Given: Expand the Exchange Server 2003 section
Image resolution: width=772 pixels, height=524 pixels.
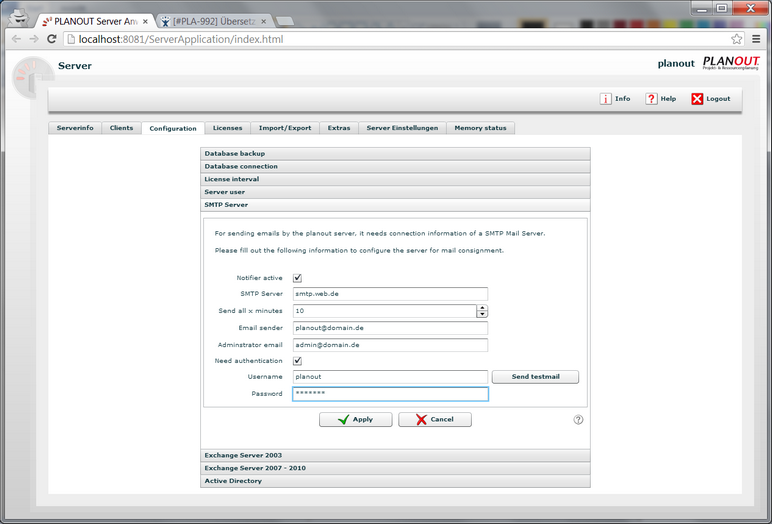Looking at the screenshot, I should pyautogui.click(x=395, y=456).
